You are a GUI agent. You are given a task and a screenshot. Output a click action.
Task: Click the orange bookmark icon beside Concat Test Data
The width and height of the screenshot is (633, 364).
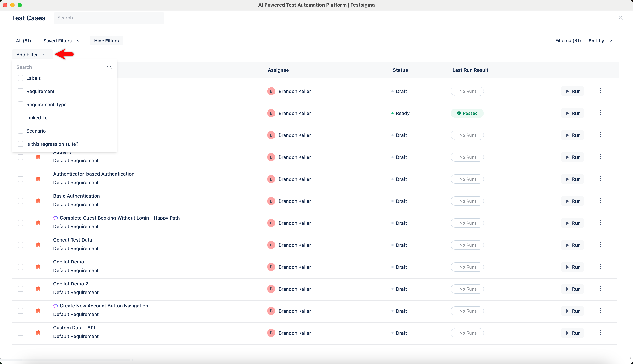coord(38,245)
